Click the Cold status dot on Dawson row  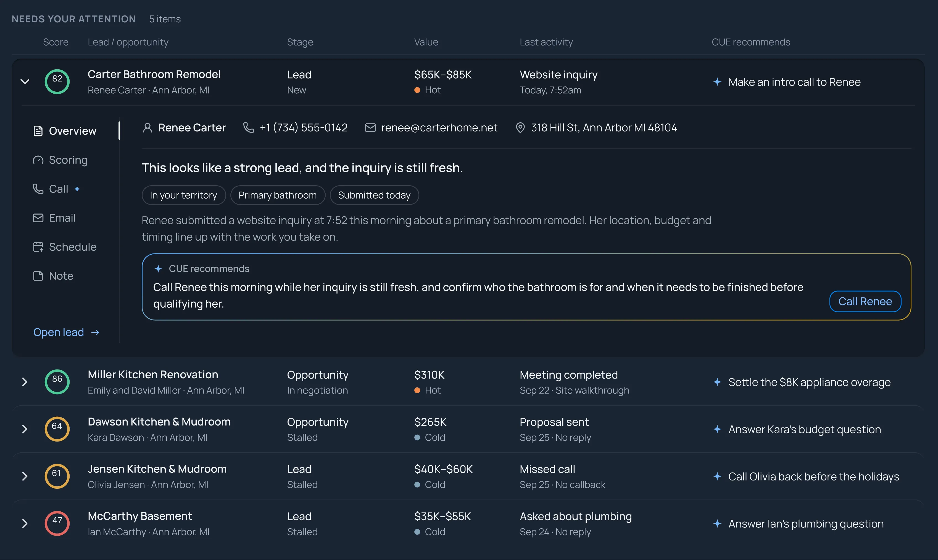point(417,437)
